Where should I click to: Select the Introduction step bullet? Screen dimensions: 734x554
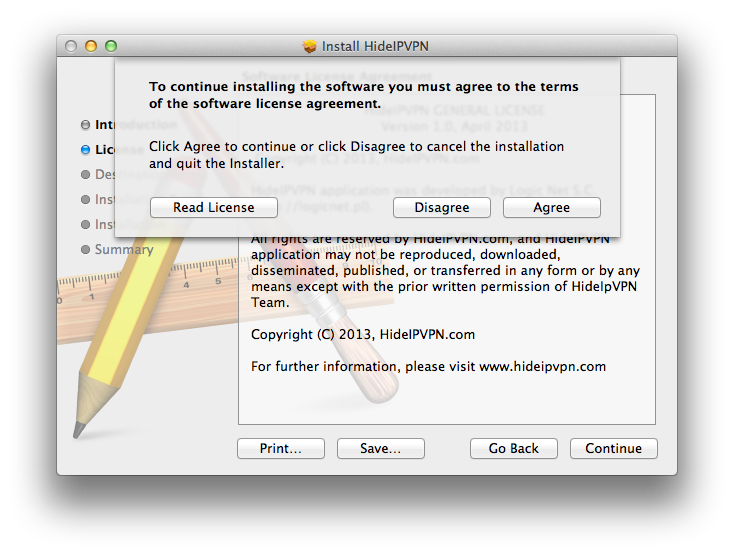coord(85,125)
